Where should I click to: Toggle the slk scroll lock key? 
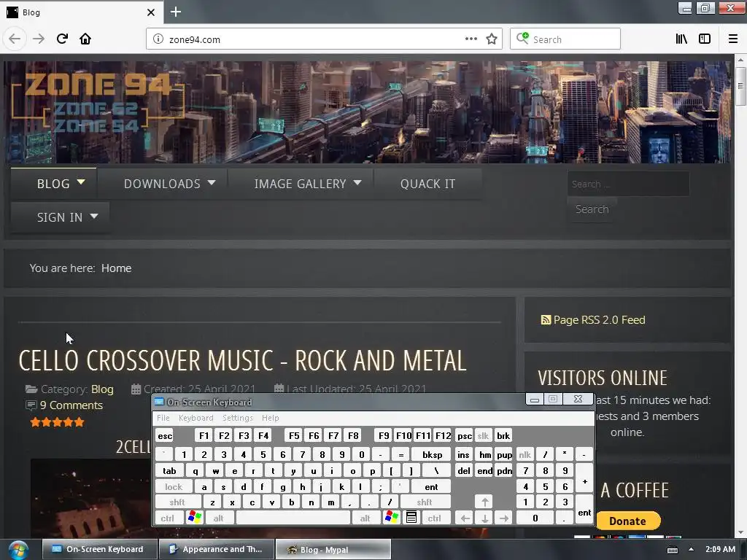click(483, 436)
